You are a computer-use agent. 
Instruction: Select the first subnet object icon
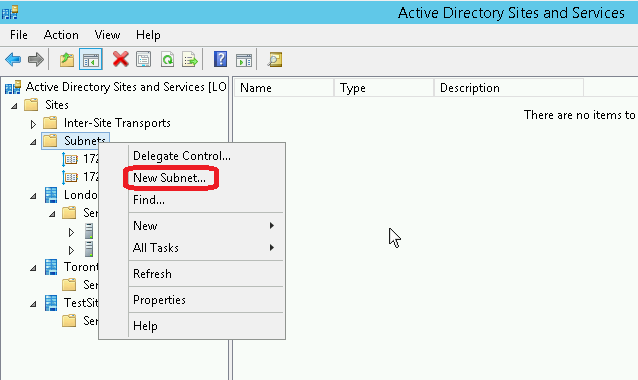[x=70, y=159]
